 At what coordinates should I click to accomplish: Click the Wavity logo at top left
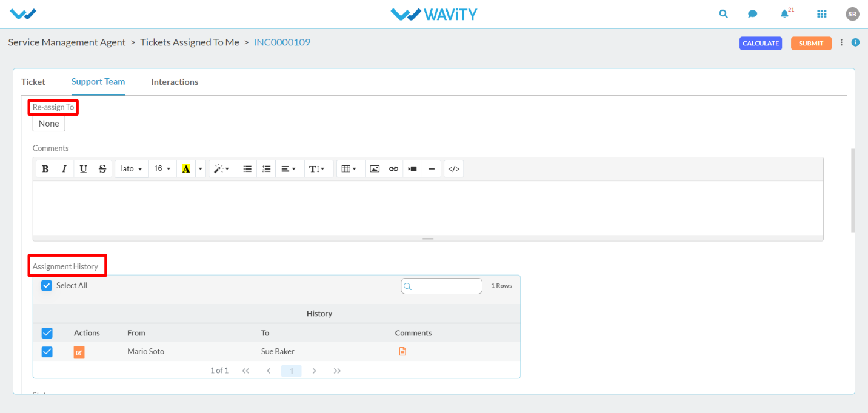point(23,13)
